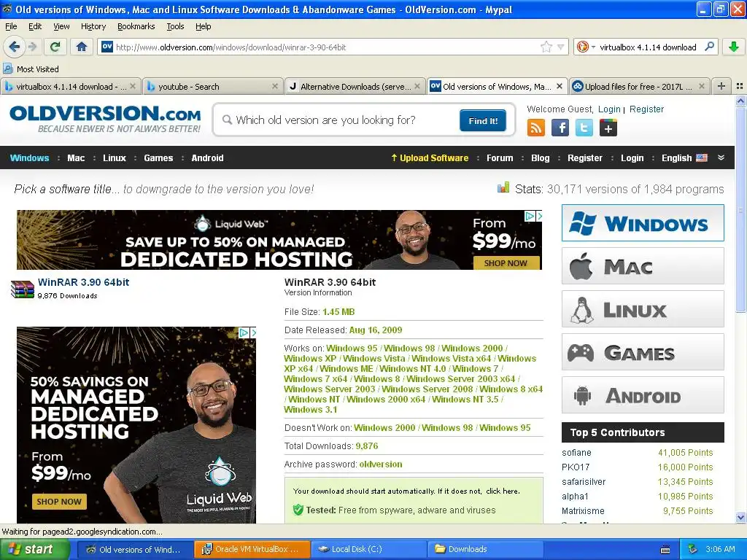Open the File menu
This screenshot has height=560, width=747.
(x=11, y=26)
